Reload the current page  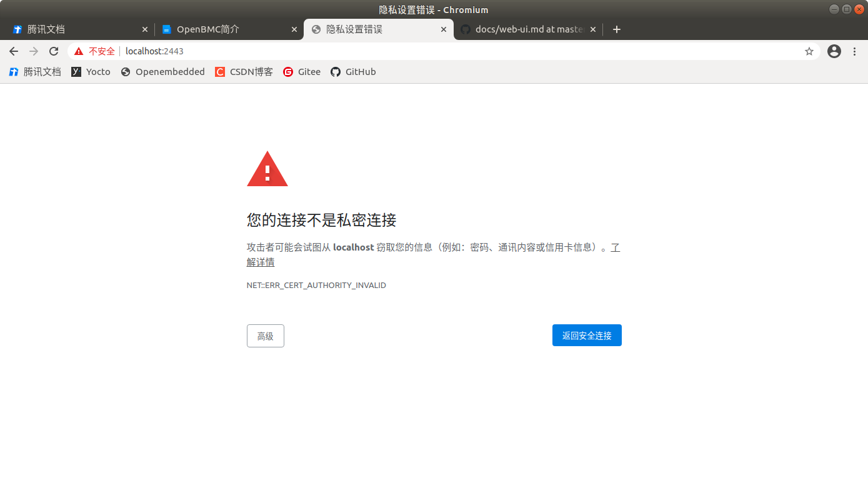[53, 51]
